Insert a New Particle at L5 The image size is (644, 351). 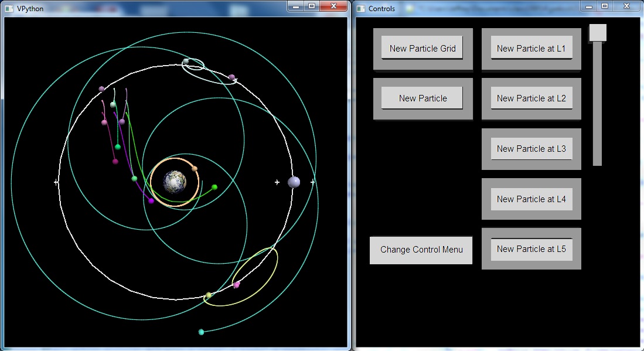531,249
